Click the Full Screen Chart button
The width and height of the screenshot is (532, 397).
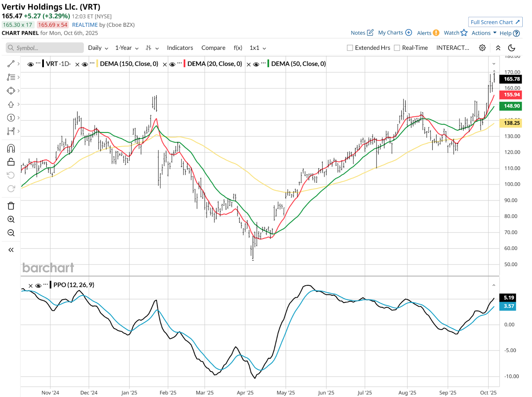pyautogui.click(x=495, y=22)
